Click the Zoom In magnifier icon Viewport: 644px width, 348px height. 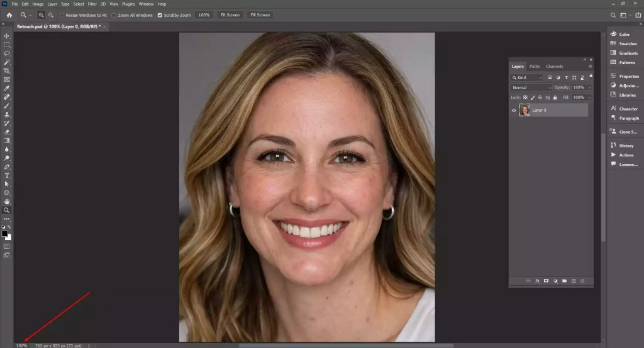[42, 14]
